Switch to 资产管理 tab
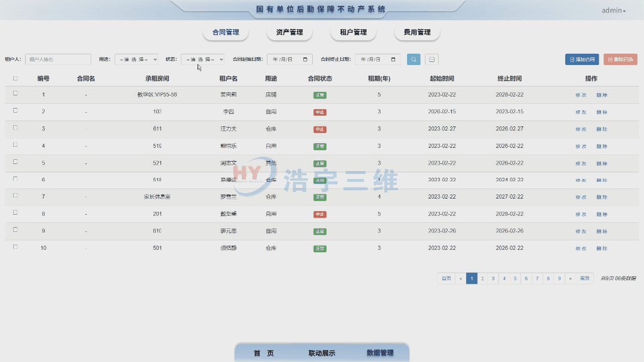The height and width of the screenshot is (362, 644). click(289, 32)
